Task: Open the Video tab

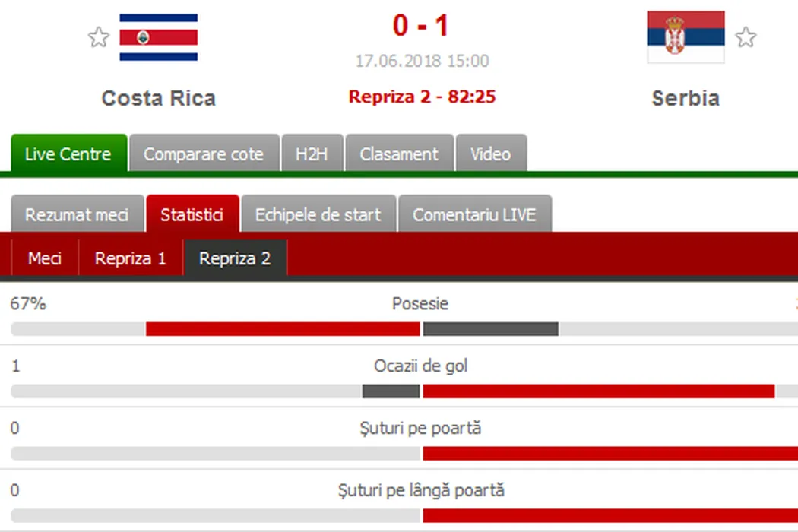Action: click(x=490, y=154)
